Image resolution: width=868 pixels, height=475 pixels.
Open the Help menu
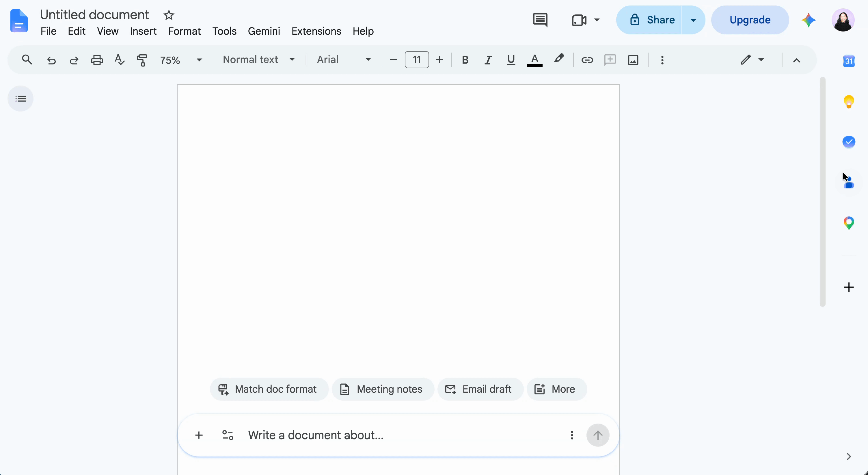(x=363, y=31)
